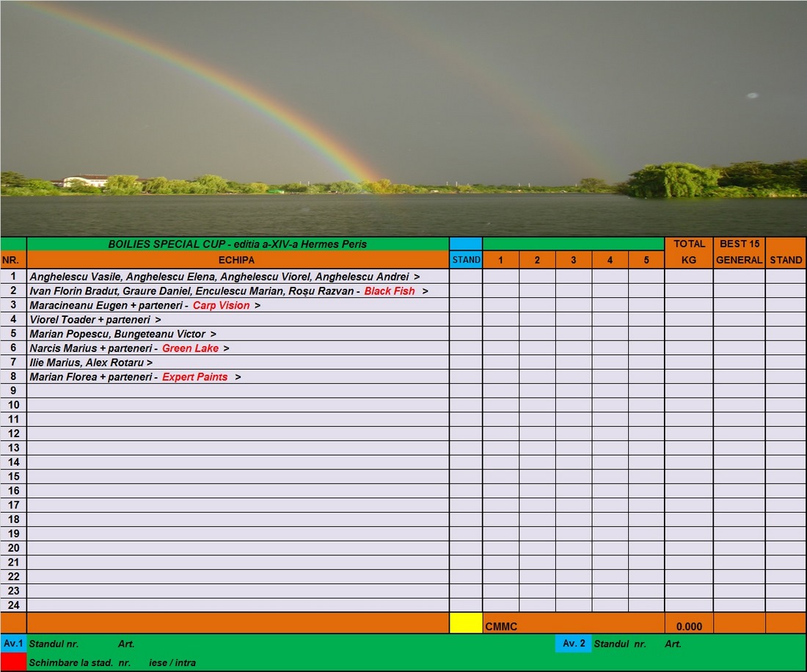The image size is (807, 672).
Task: Select the ECHIPA column header
Action: 237,260
